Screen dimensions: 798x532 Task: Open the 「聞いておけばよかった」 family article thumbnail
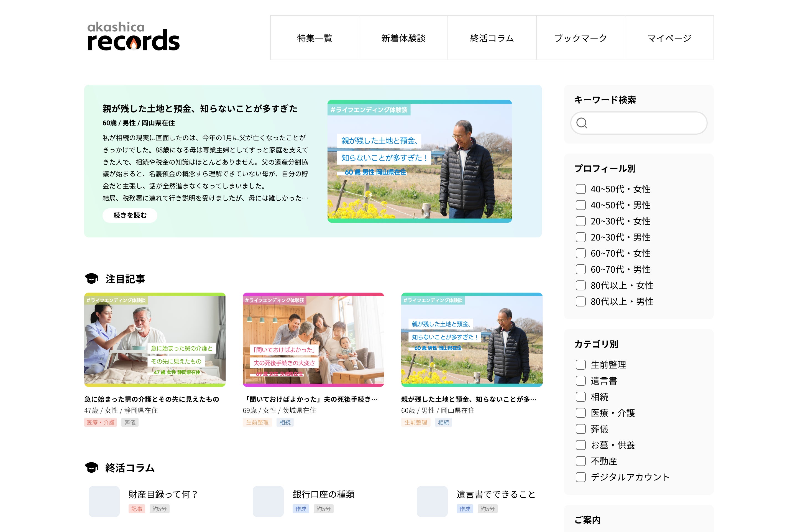(313, 339)
